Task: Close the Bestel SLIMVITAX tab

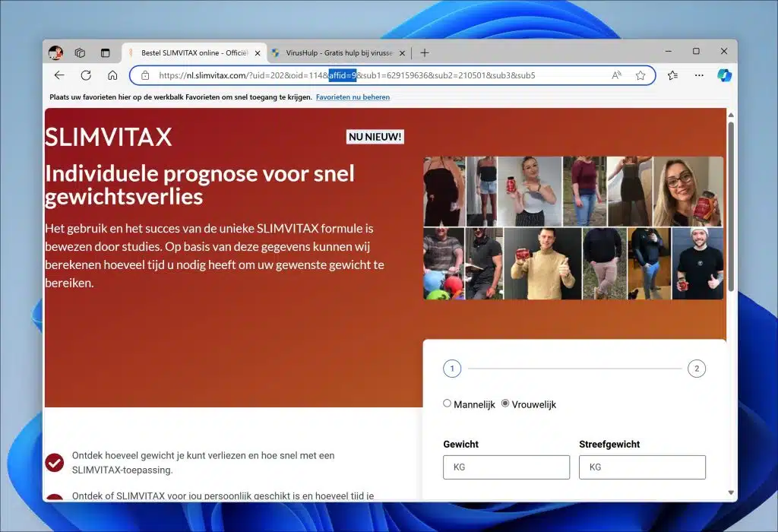Action: click(x=258, y=53)
